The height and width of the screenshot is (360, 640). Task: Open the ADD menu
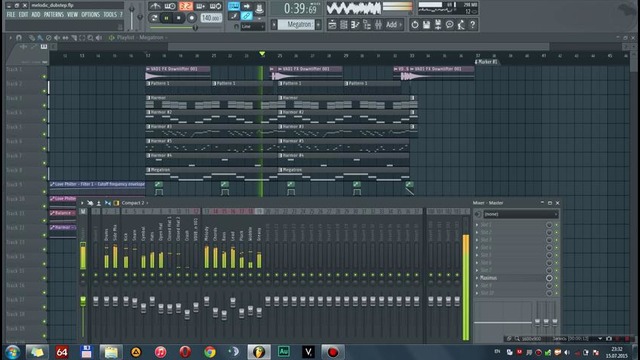coord(36,15)
